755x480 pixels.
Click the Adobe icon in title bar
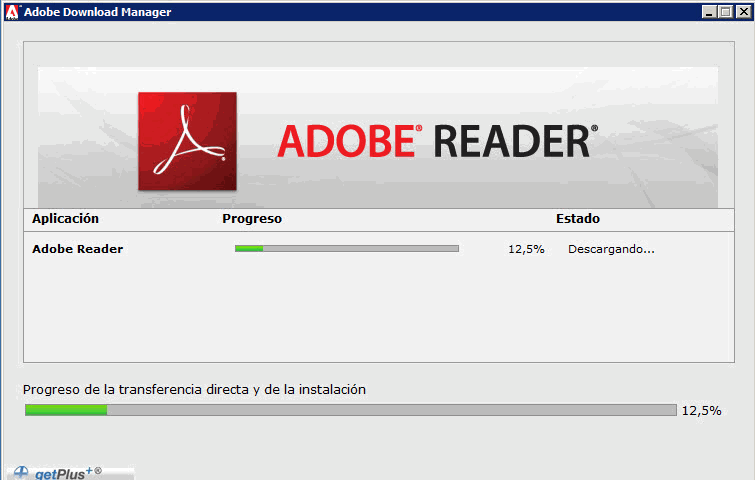(12, 12)
